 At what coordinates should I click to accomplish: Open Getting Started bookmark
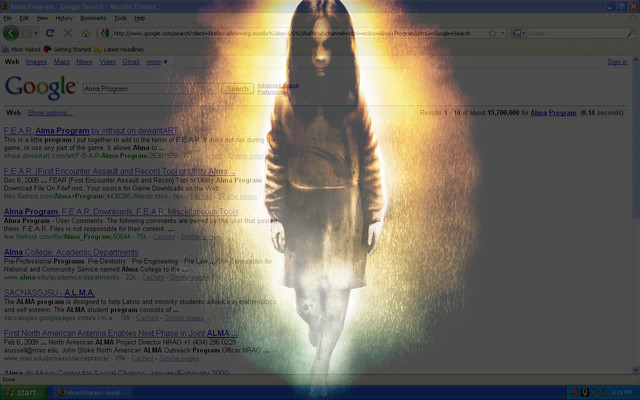click(67, 49)
